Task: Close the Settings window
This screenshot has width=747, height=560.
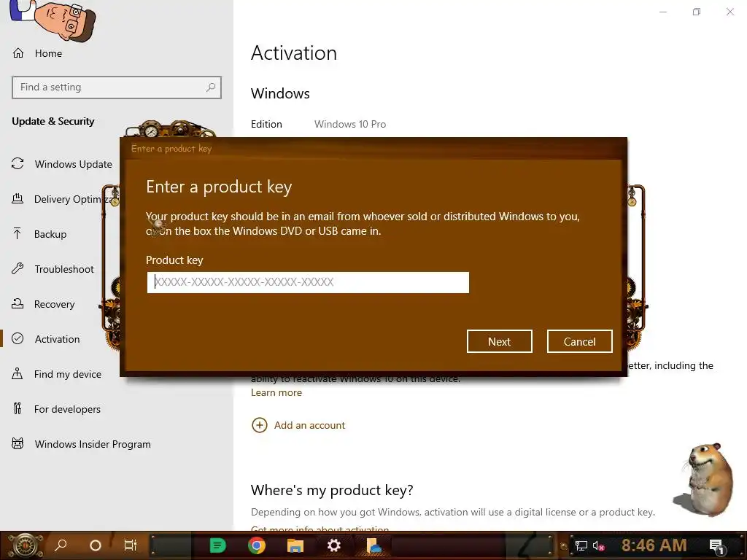Action: [729, 12]
